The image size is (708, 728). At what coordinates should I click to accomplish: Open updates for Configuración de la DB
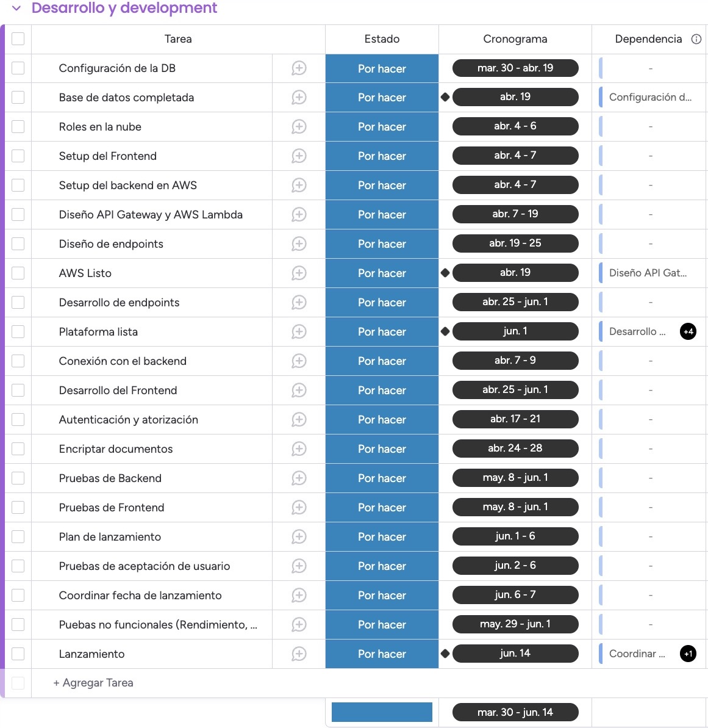click(298, 68)
